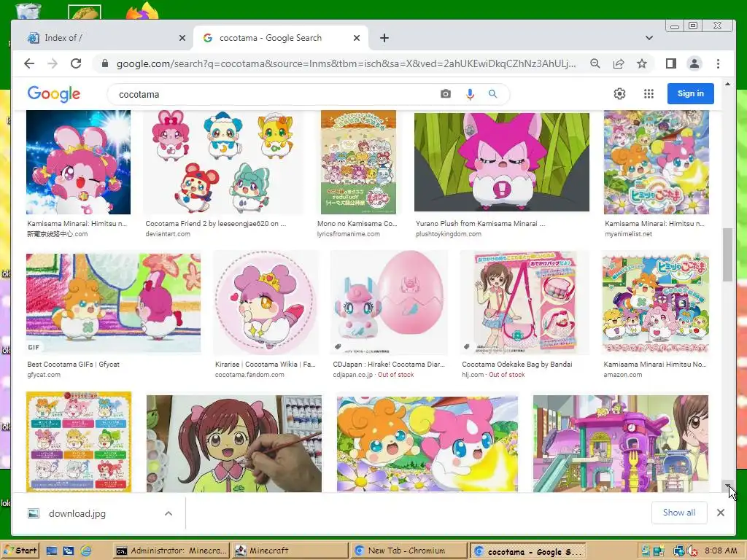
Task: Start voice search with microphone
Action: 470,94
